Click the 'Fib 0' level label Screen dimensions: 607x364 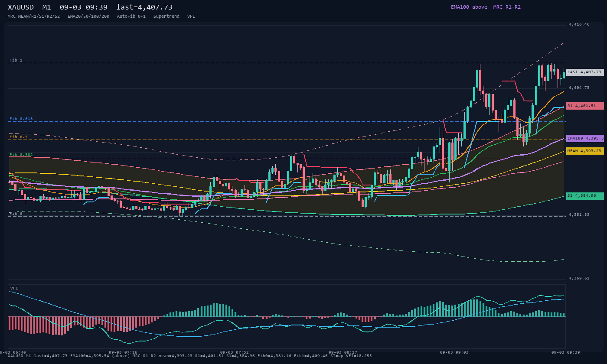tap(16, 214)
